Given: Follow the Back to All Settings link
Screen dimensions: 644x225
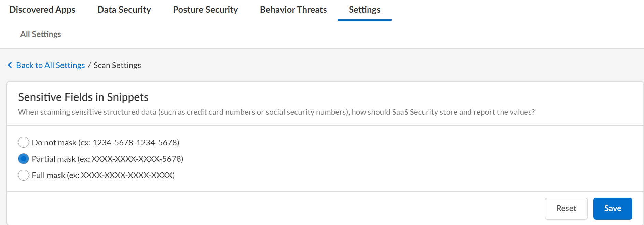Looking at the screenshot, I should click(x=51, y=65).
